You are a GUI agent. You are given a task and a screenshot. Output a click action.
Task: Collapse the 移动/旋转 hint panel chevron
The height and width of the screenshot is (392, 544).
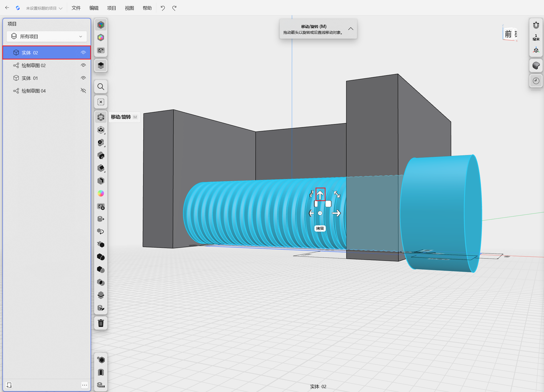(351, 29)
